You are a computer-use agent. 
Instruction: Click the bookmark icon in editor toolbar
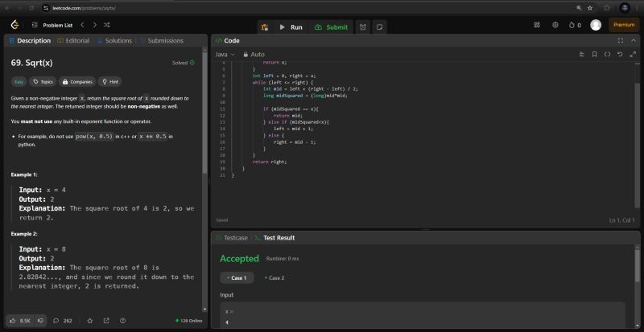pyautogui.click(x=594, y=54)
